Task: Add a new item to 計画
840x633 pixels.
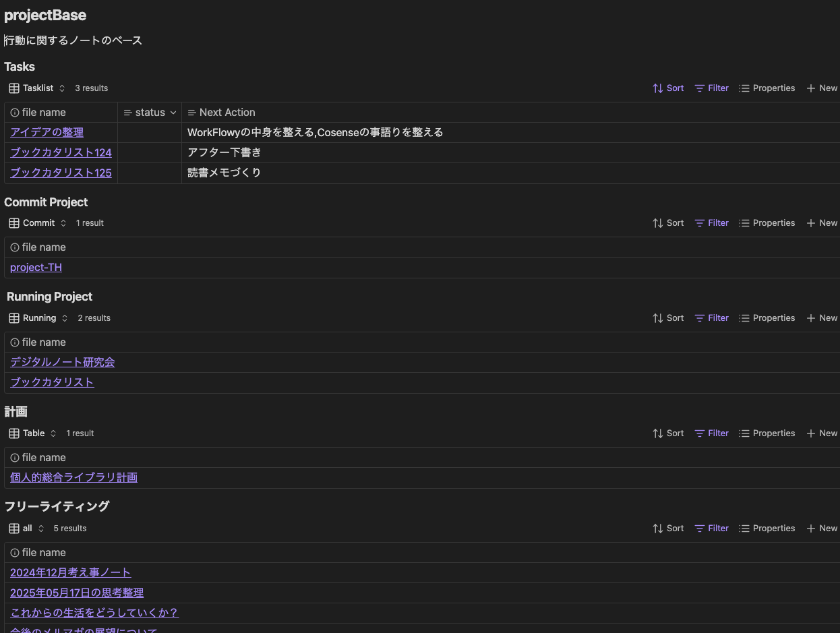Action: pyautogui.click(x=822, y=433)
